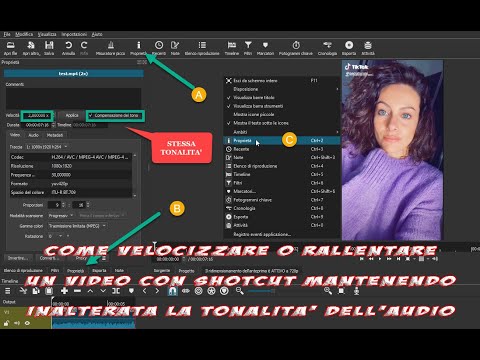The width and height of the screenshot is (480, 360).
Task: Overwrite clip with timeline down-chevron icon
Action: click(103, 291)
